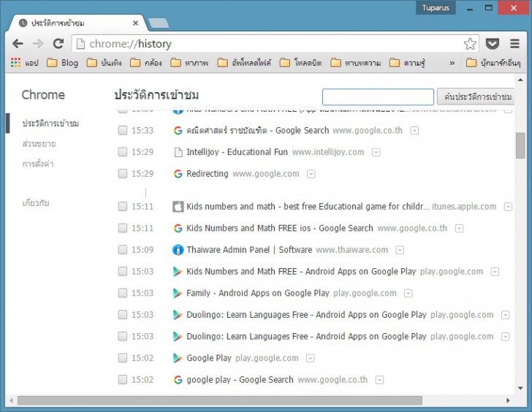Open the dropdown after itunes.apple.com entry
The height and width of the screenshot is (412, 532).
point(508,207)
